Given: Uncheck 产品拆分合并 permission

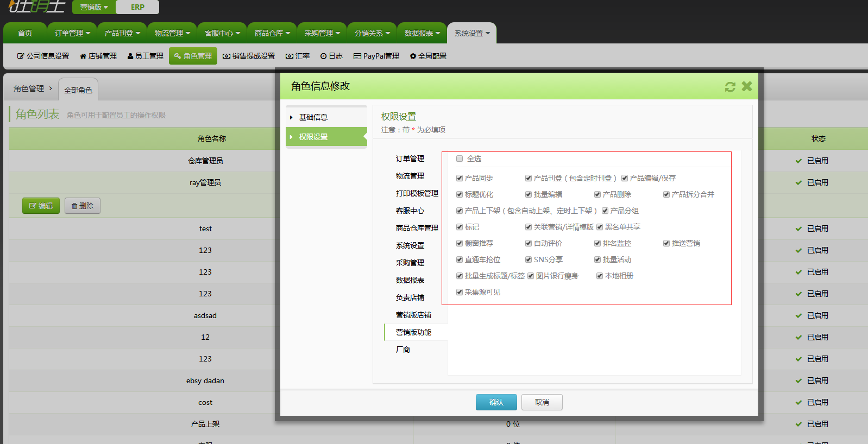Looking at the screenshot, I should 666,194.
